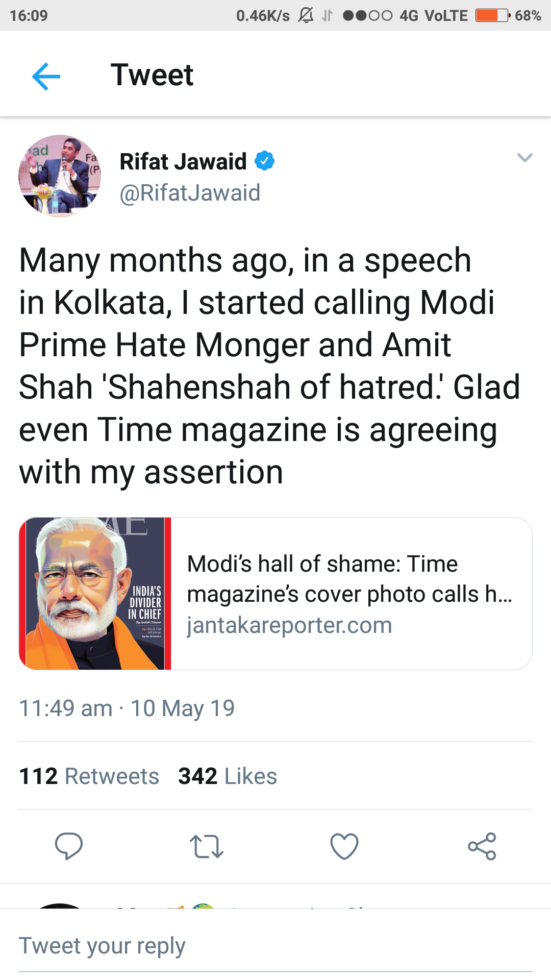Tap the share icon
The image size is (551, 980).
point(482,846)
